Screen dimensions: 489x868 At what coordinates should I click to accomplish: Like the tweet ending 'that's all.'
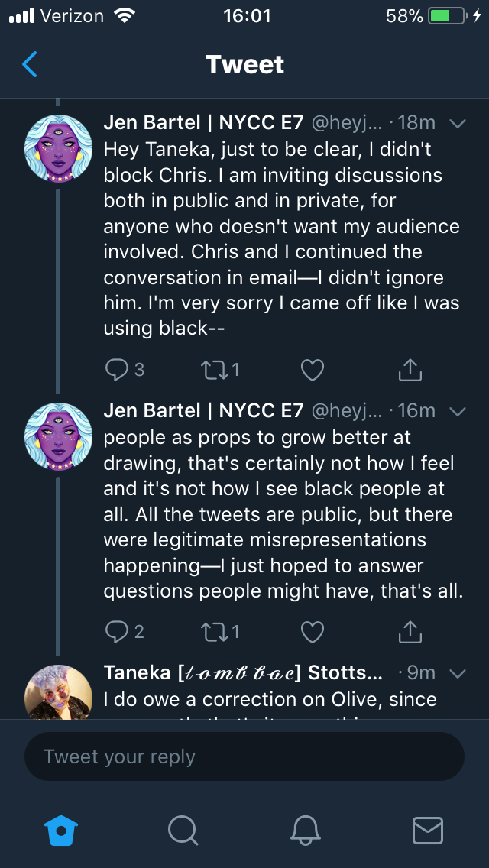click(313, 632)
